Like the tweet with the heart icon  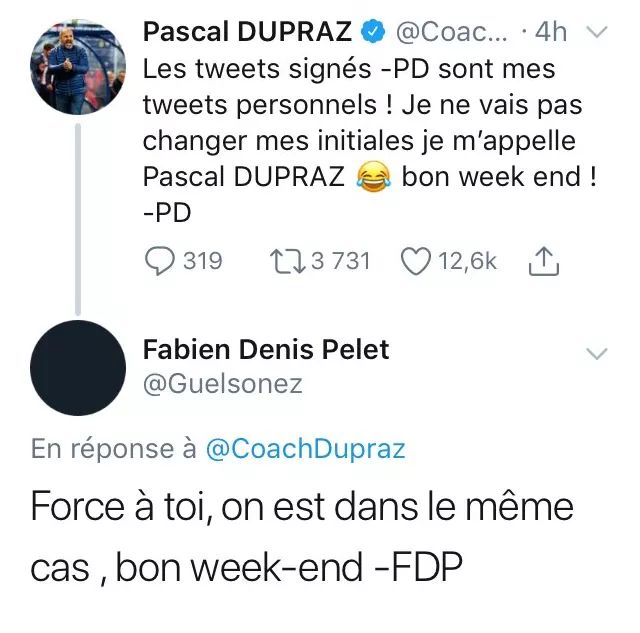(414, 261)
